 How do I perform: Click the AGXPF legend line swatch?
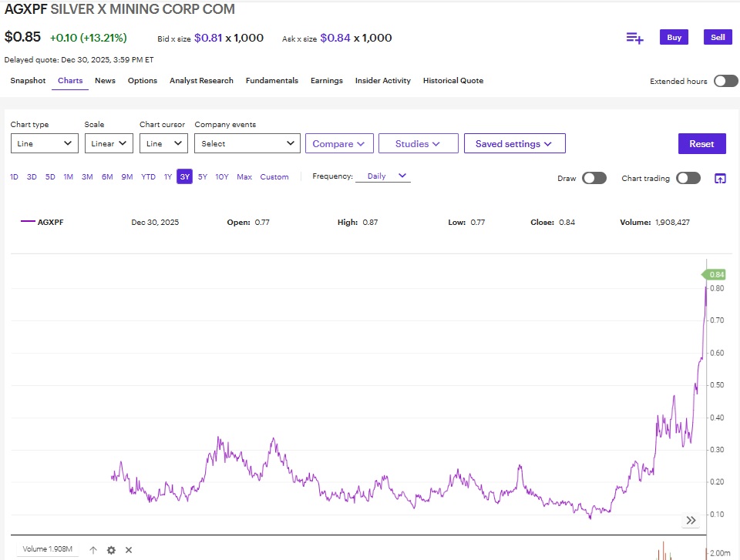[x=28, y=221]
